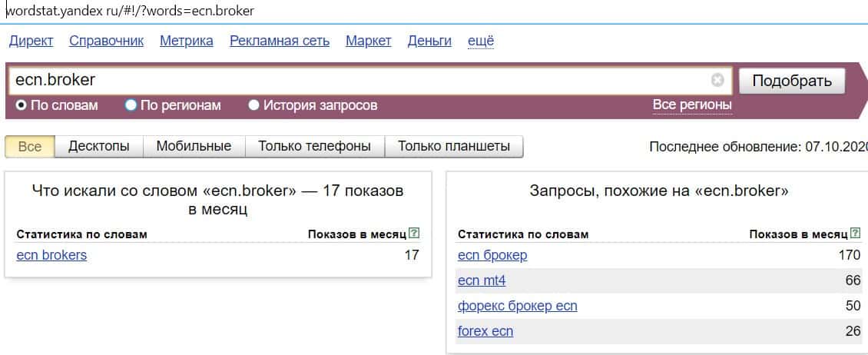
Task: Click heading Что искали со словом «ecn.broker»
Action: [x=218, y=200]
